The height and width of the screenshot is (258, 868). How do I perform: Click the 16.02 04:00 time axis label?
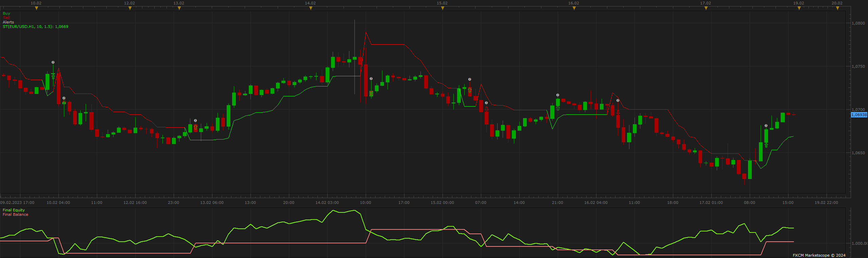(x=596, y=203)
